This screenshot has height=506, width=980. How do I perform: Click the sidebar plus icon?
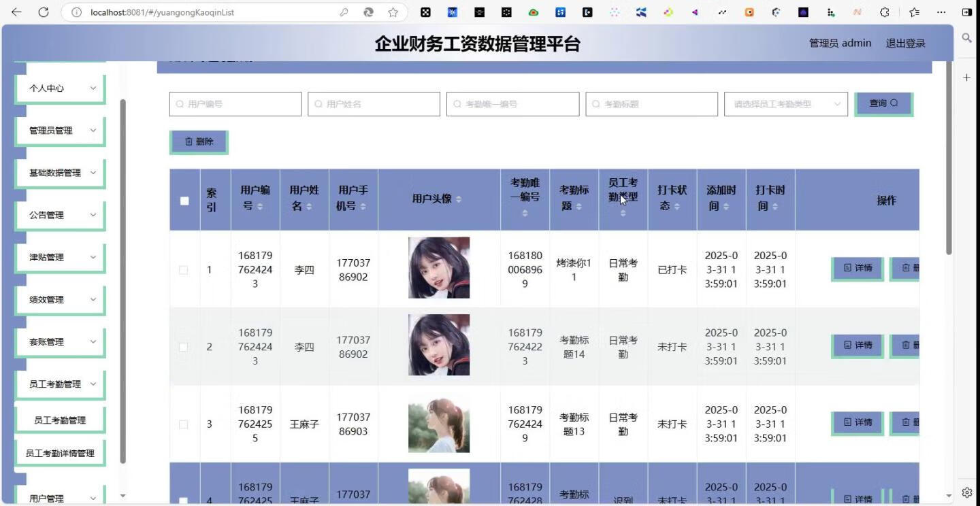pos(967,78)
